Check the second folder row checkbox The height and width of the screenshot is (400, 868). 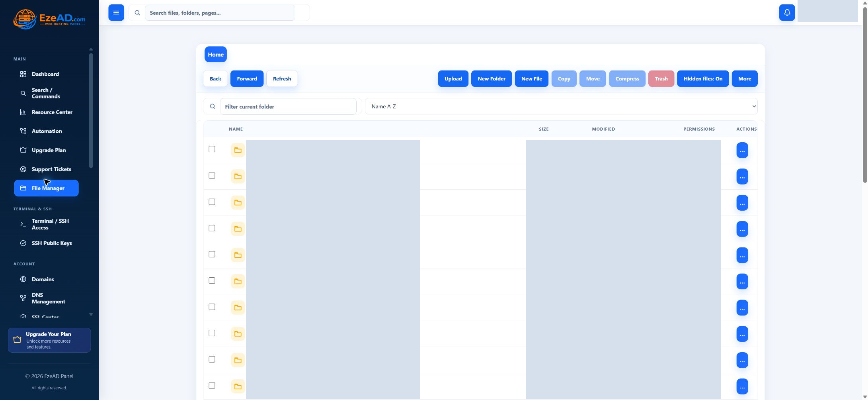coord(212,176)
